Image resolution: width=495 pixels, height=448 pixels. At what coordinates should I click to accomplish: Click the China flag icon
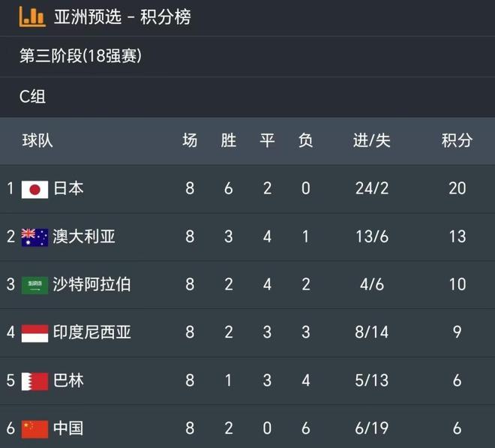pyautogui.click(x=34, y=428)
